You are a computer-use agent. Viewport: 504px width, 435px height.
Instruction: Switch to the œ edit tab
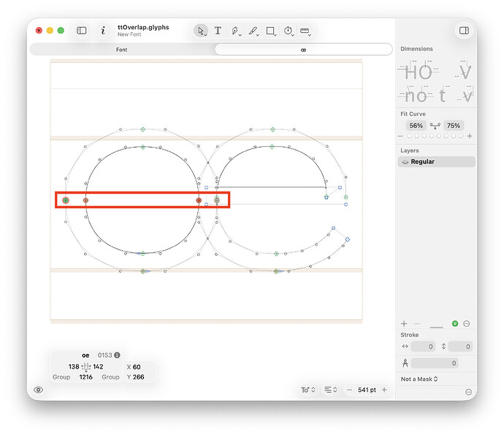303,50
